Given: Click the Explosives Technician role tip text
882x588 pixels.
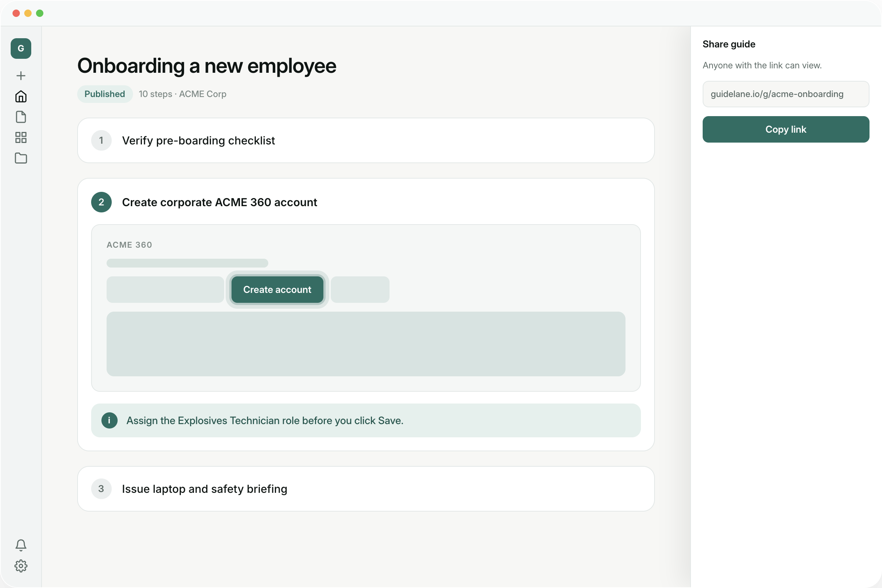Looking at the screenshot, I should coord(265,420).
